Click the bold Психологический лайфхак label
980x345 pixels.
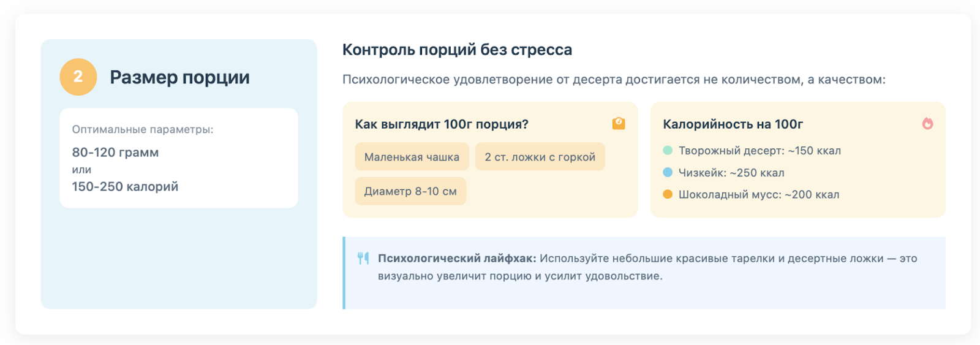(456, 259)
